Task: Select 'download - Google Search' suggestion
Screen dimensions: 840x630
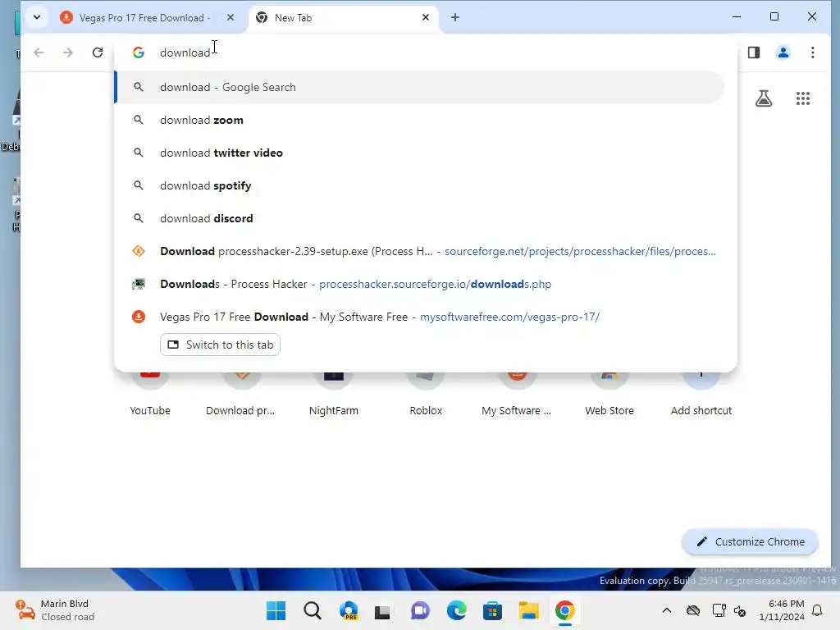Action: pyautogui.click(x=419, y=87)
